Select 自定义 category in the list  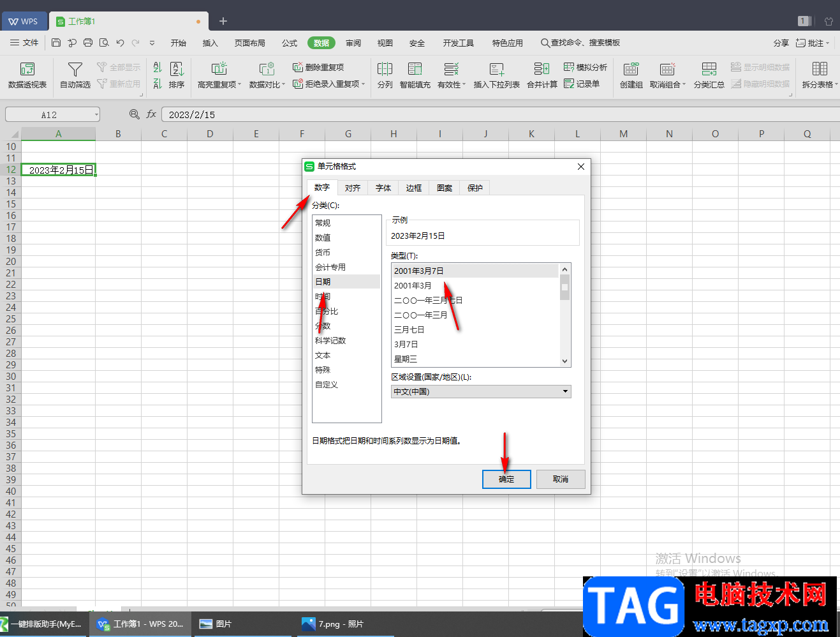pyautogui.click(x=346, y=384)
